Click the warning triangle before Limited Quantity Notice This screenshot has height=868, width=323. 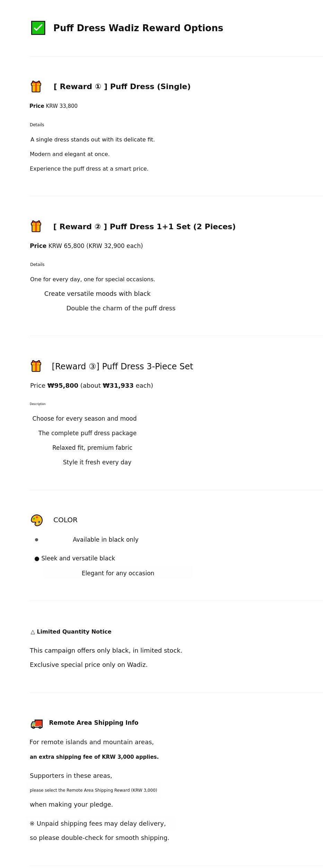(x=33, y=632)
